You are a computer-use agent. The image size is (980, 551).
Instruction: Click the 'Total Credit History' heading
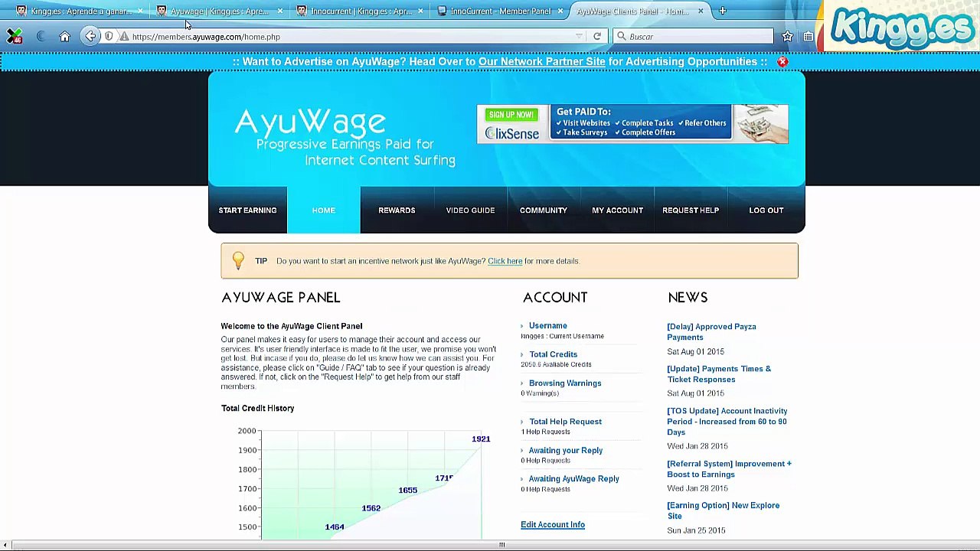pos(257,409)
